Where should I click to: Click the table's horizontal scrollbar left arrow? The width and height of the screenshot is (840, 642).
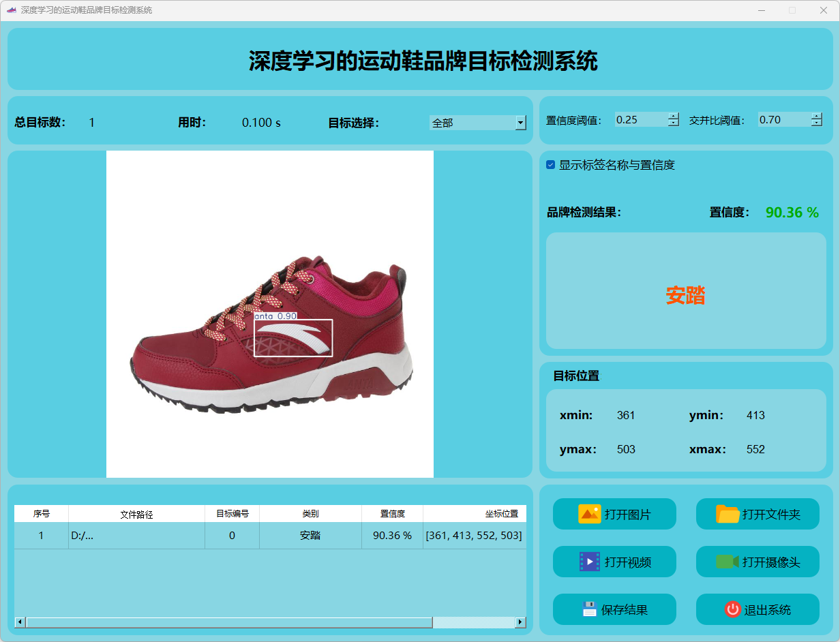pyautogui.click(x=20, y=622)
